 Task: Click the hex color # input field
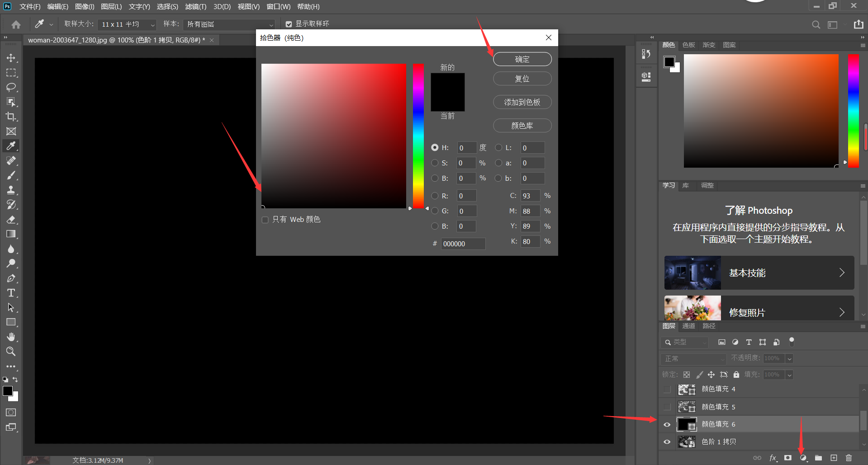pos(463,244)
